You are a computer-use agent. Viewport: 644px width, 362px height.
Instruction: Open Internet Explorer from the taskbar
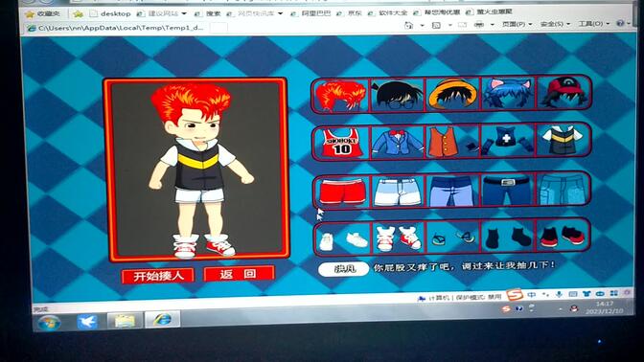(x=163, y=320)
